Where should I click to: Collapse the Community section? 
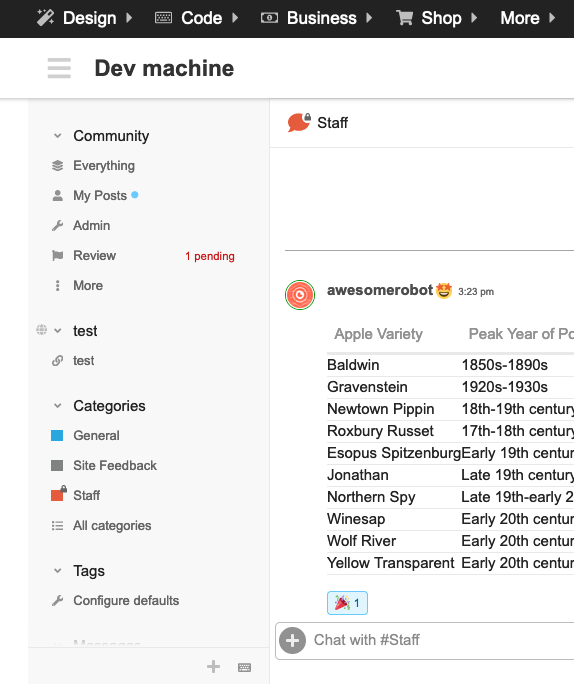coord(58,136)
